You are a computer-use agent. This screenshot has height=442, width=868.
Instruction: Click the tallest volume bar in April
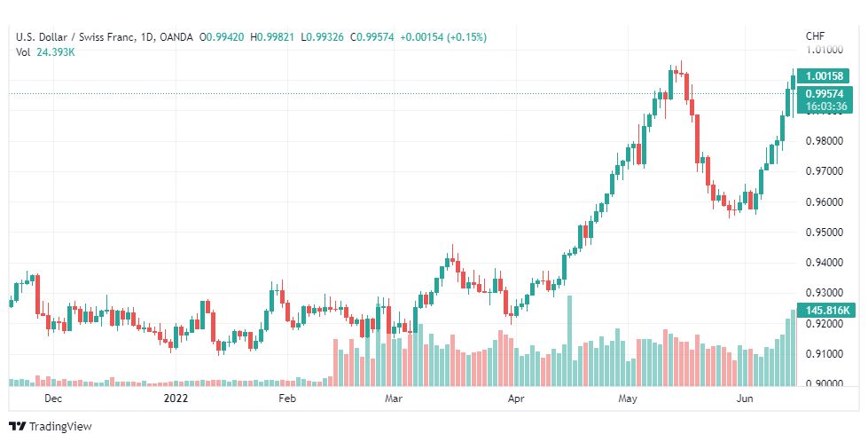tap(569, 341)
